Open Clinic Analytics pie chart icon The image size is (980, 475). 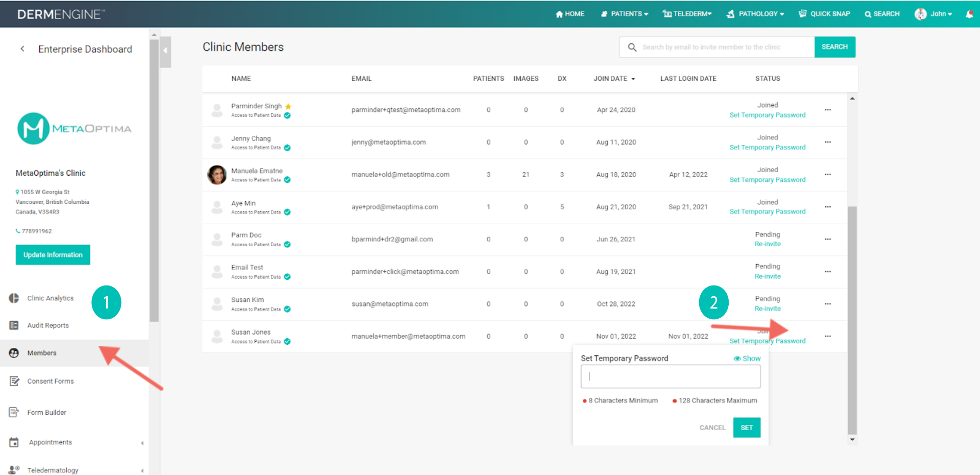pos(14,298)
